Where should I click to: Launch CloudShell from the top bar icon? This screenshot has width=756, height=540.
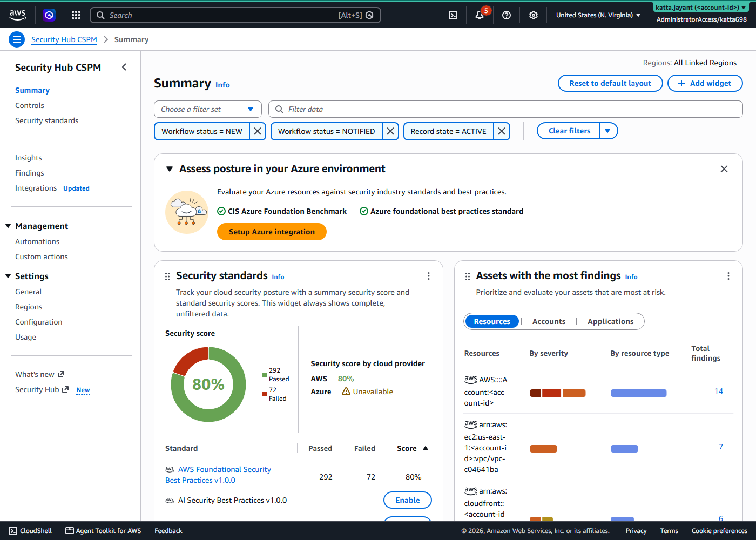[x=453, y=15]
